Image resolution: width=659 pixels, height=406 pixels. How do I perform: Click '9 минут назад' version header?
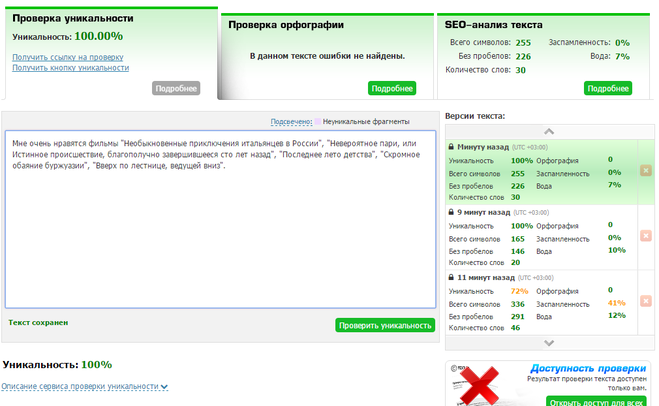[x=483, y=212]
